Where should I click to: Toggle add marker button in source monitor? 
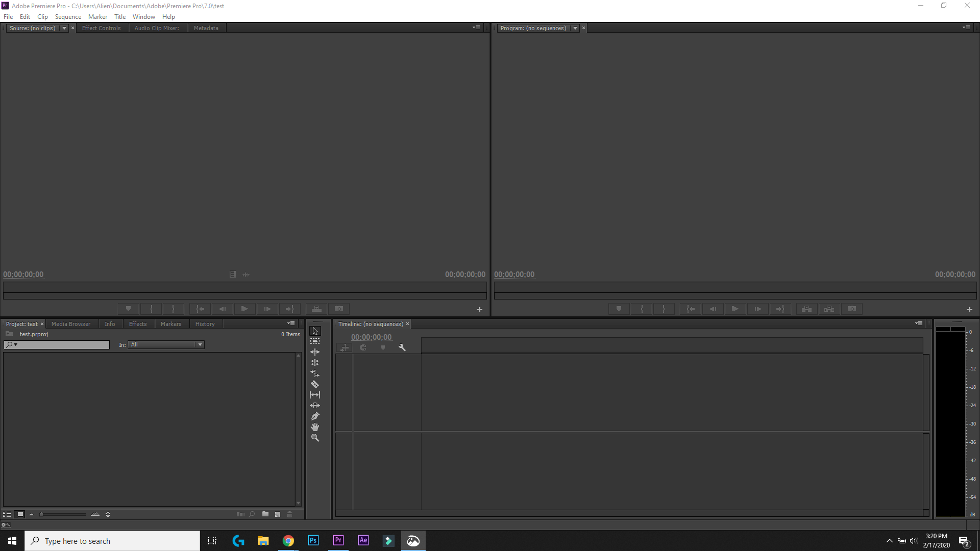point(128,308)
